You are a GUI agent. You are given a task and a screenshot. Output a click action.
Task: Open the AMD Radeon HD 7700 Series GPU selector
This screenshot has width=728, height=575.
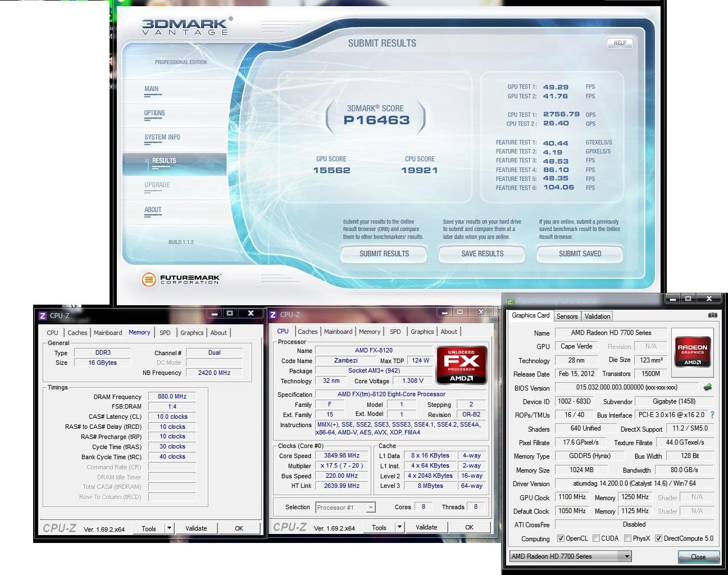570,556
